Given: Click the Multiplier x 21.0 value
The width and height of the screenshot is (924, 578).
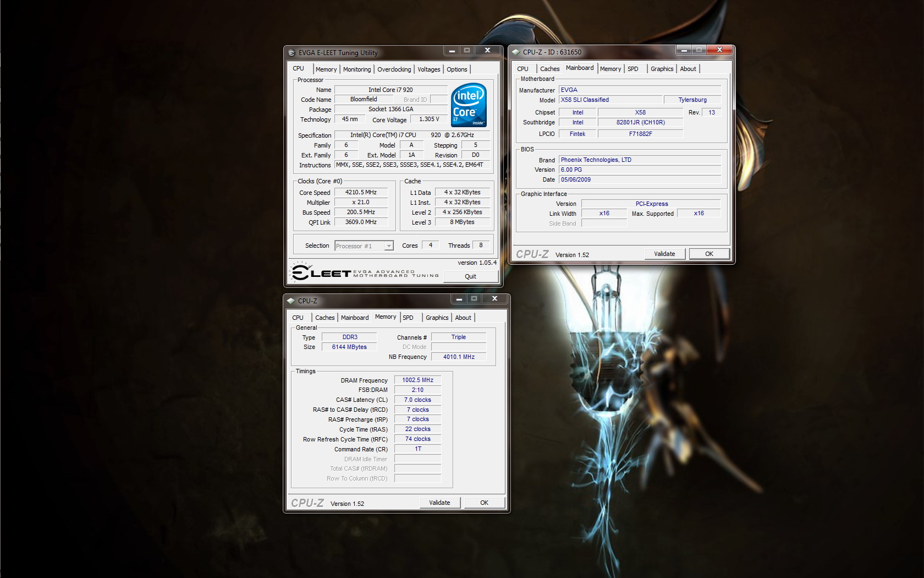Looking at the screenshot, I should 361,203.
